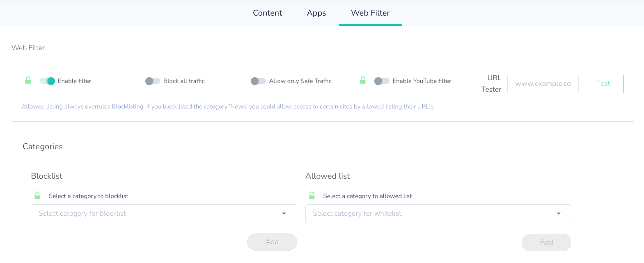Image resolution: width=644 pixels, height=263 pixels.
Task: Click the 'Categories' heading text
Action: click(x=43, y=147)
